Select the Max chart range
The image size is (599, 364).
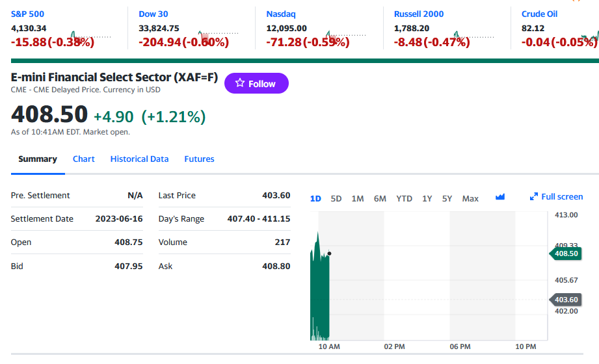[x=470, y=199]
